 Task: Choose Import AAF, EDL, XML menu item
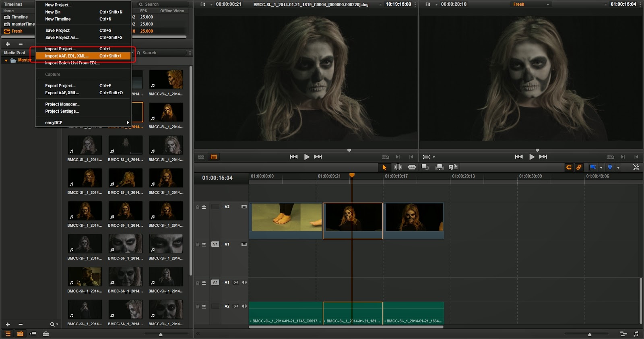coord(67,56)
